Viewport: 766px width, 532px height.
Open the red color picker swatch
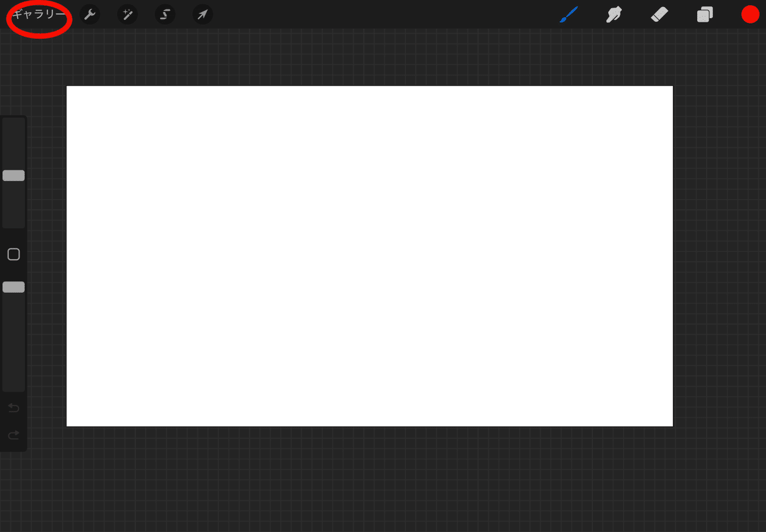coord(750,15)
